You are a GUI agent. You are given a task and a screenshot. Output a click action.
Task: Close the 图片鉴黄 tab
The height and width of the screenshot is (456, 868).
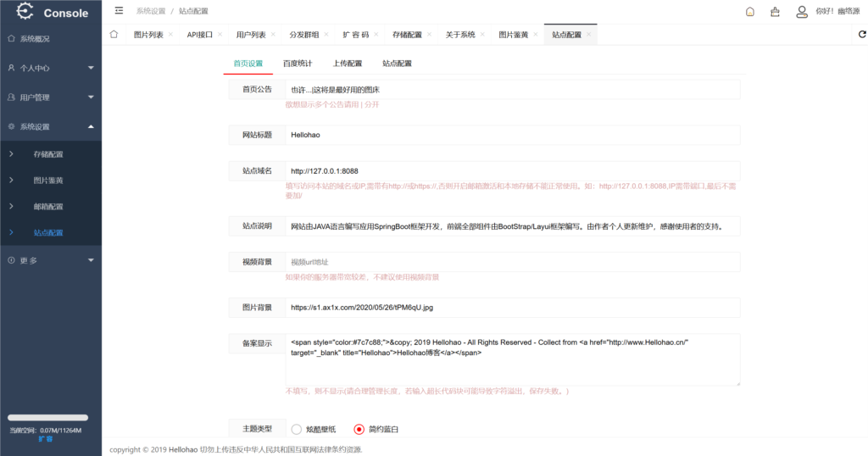coord(536,34)
